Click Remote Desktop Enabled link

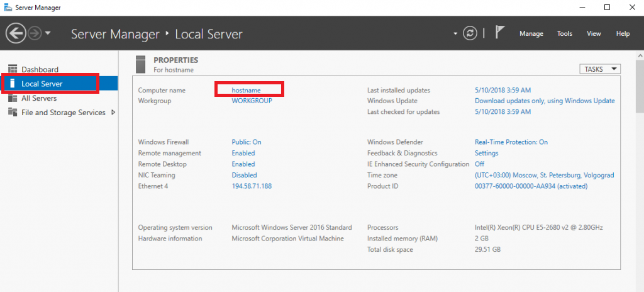243,164
